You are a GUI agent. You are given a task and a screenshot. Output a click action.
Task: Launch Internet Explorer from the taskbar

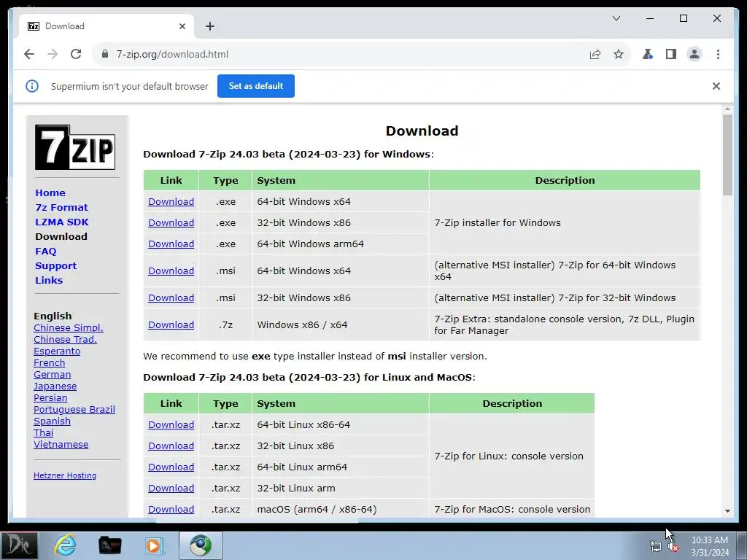pos(65,545)
